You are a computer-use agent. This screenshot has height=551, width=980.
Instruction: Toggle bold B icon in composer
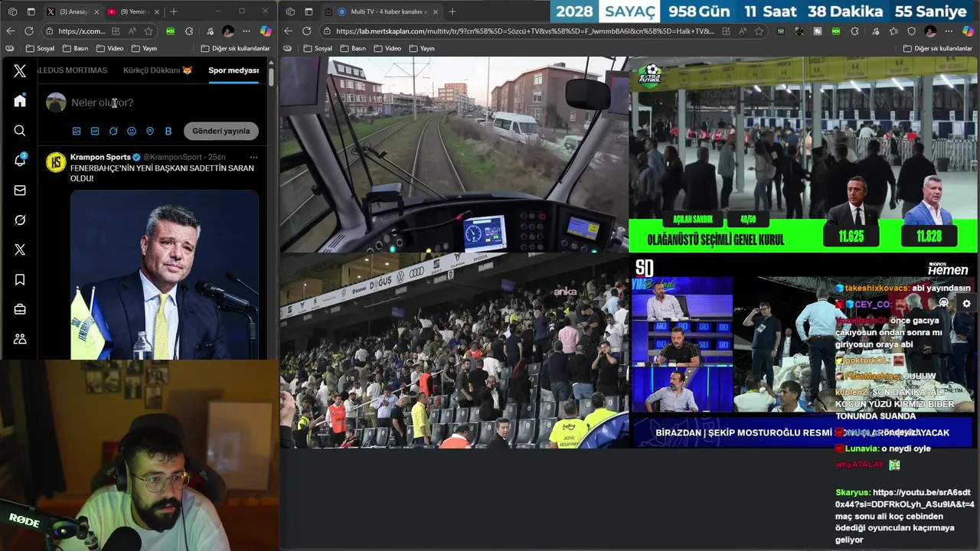(x=168, y=131)
